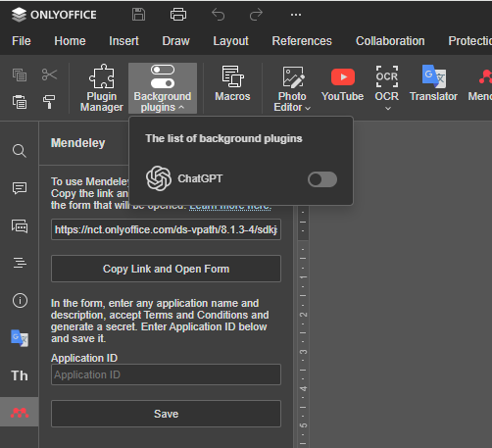
Task: Click the Save document icon in title bar
Action: point(138,15)
